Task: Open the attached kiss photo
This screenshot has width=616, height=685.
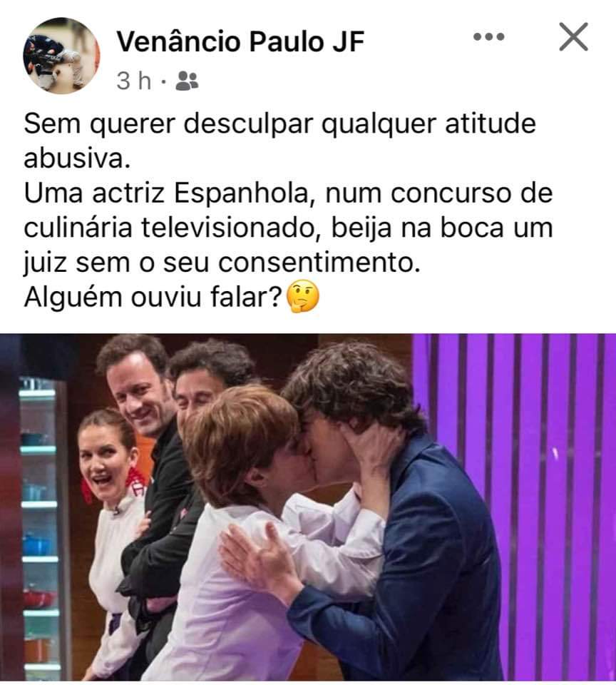Action: (x=308, y=507)
